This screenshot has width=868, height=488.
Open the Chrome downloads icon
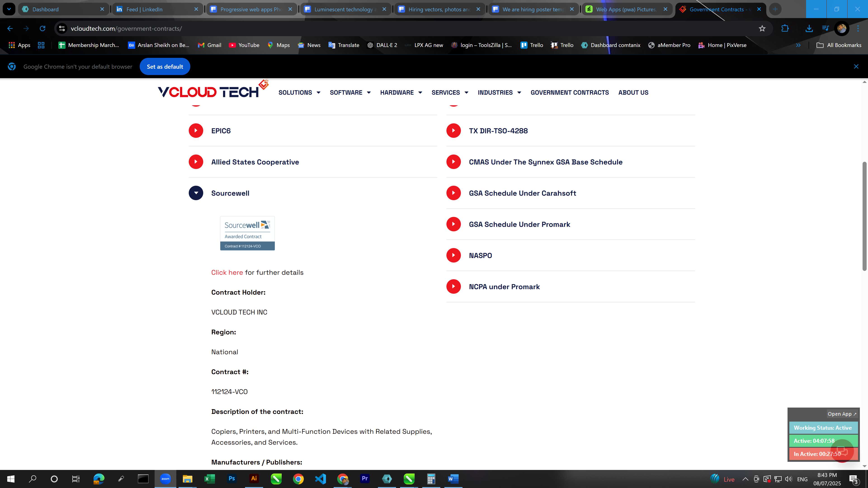click(x=809, y=29)
